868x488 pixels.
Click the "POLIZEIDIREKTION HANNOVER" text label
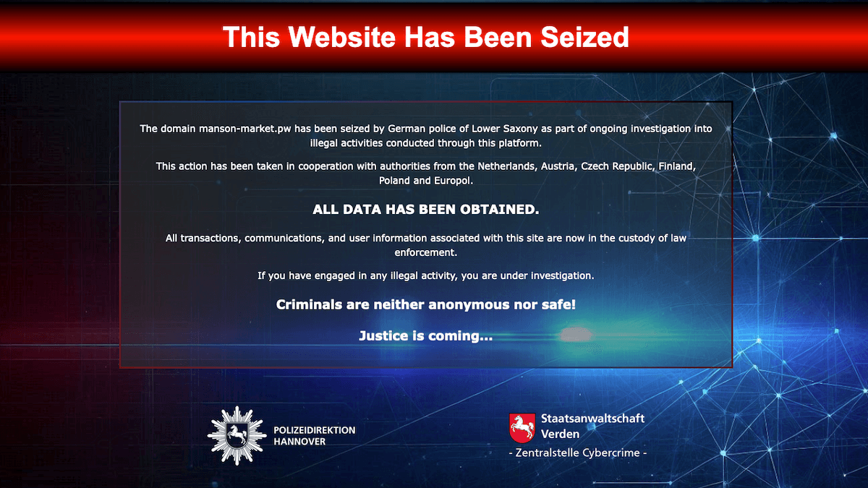[x=315, y=435]
